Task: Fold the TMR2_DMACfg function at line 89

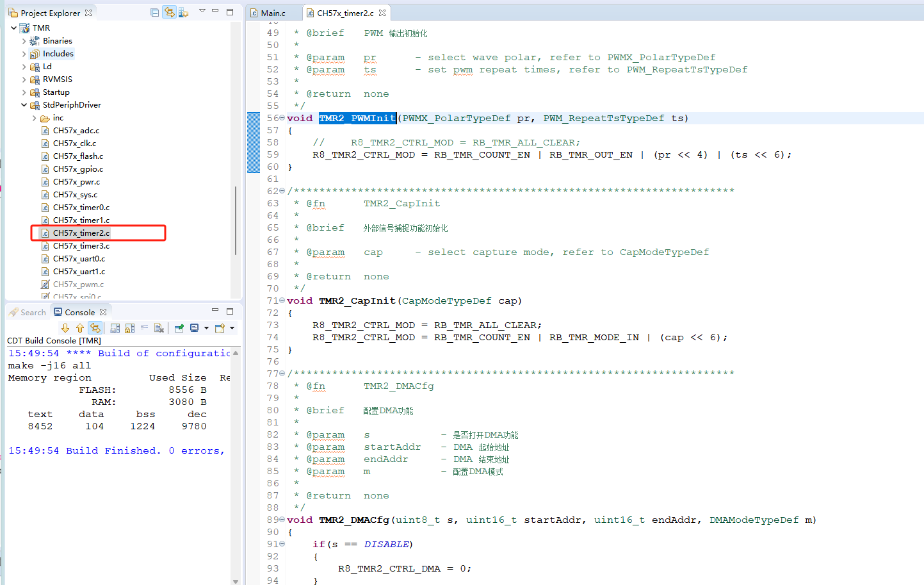Action: click(282, 520)
